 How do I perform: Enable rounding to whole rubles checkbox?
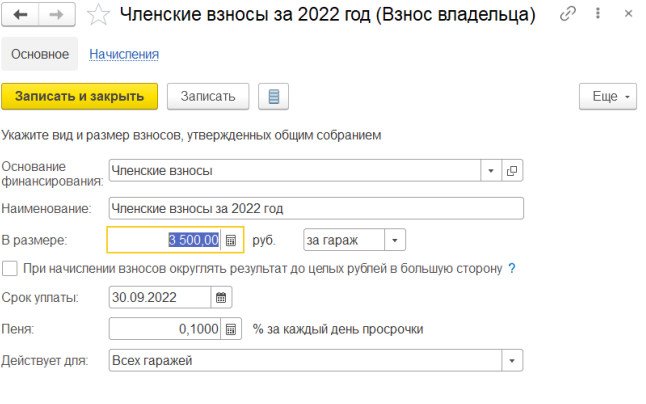click(9, 269)
